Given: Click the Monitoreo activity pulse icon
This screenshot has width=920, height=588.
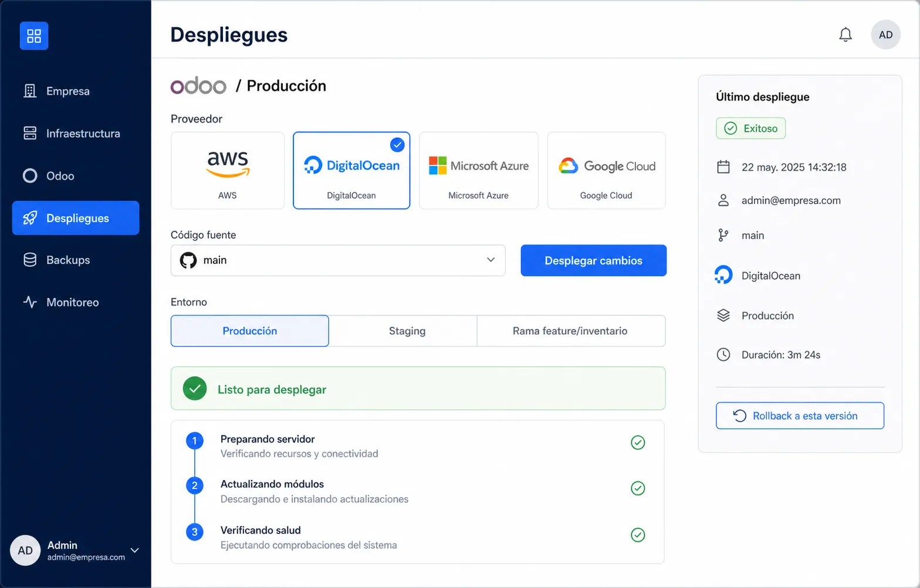Looking at the screenshot, I should (30, 302).
